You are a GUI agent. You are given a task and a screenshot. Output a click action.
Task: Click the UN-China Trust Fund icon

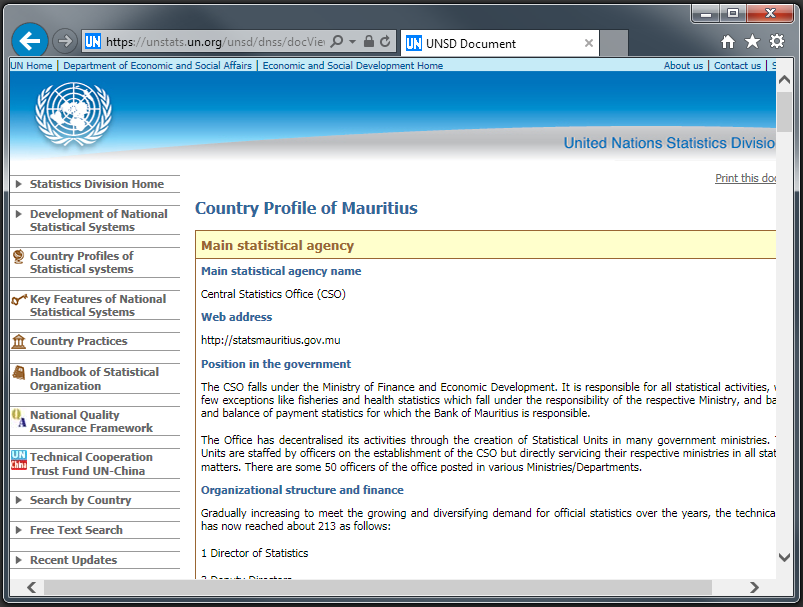pos(19,459)
